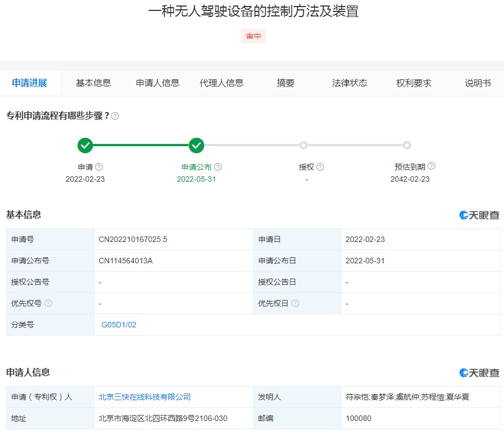504x433 pixels.
Task: Open the 法律状态 tab
Action: (x=350, y=83)
